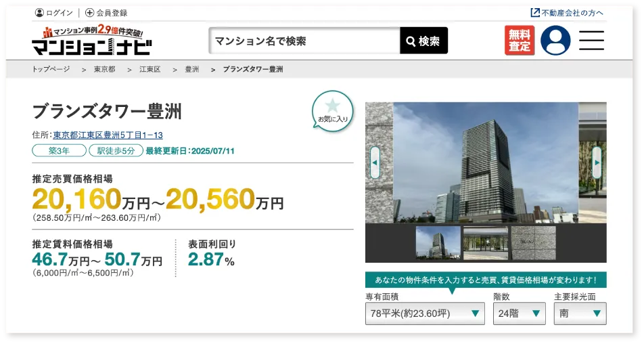Click the black 検索 search button

[x=424, y=41]
